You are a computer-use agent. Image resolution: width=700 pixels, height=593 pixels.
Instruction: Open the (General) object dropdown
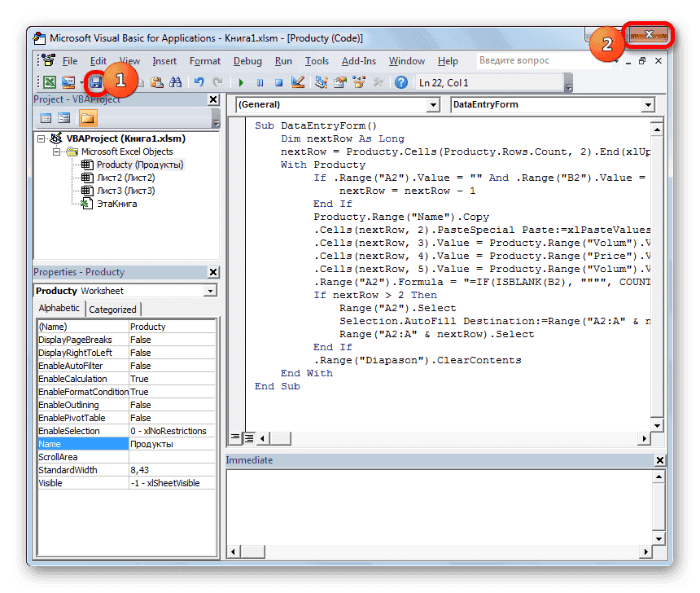pos(432,105)
